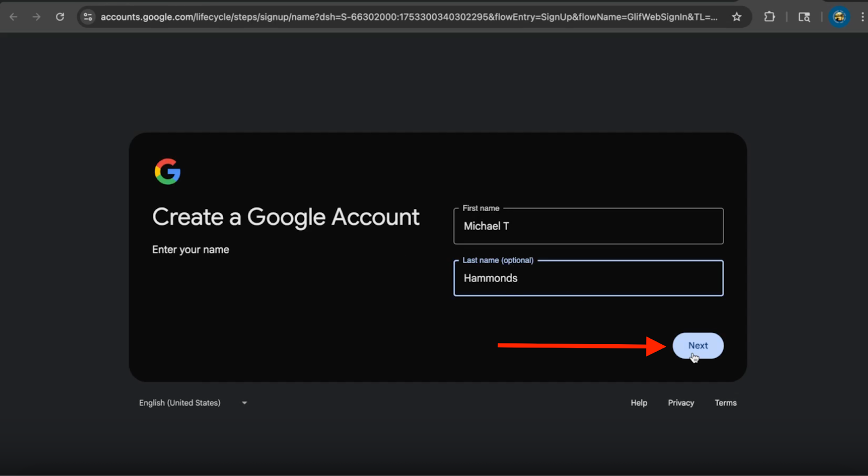Open site information icon in address bar
868x476 pixels.
pos(88,17)
